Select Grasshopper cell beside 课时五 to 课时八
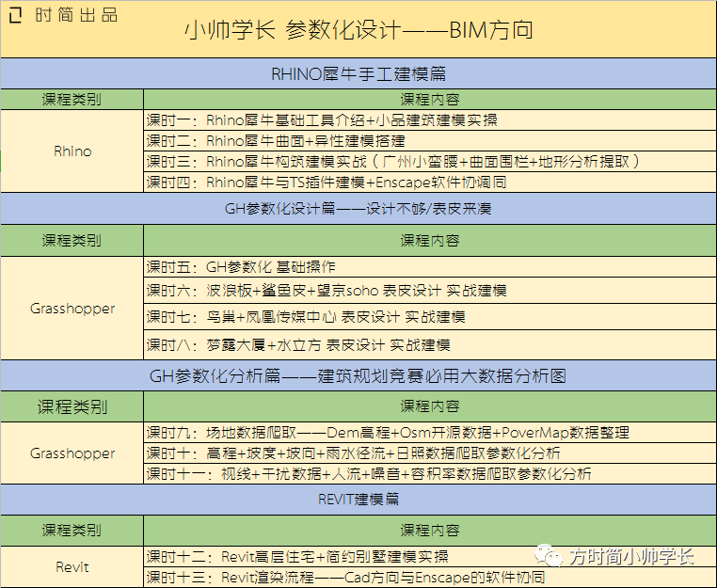This screenshot has height=588, width=717. 72,309
